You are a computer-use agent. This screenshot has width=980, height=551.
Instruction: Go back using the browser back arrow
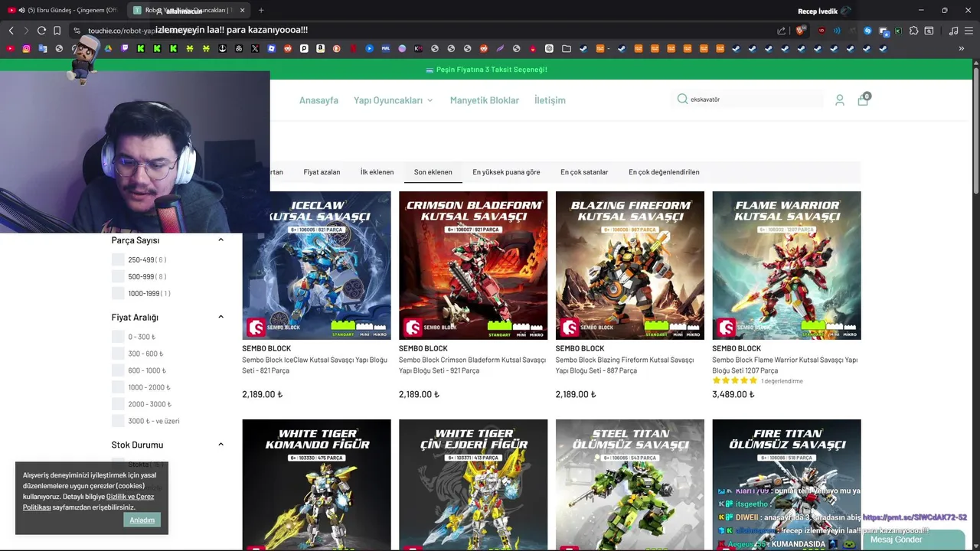click(11, 31)
